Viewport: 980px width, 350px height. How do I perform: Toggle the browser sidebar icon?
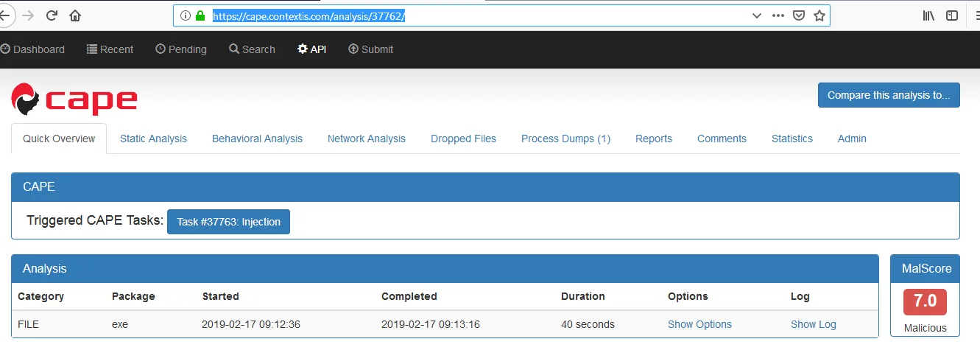tap(952, 15)
